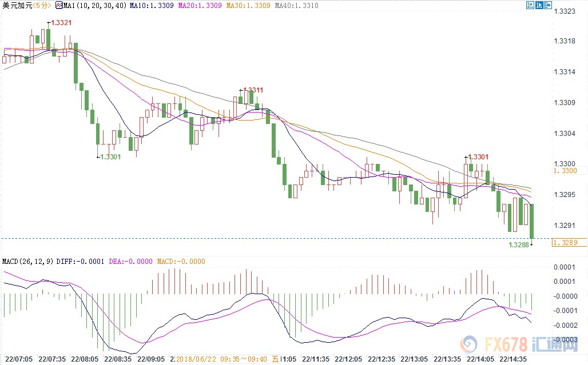
Task: Open MACD(26,12,9) parameter settings
Action: click(x=28, y=262)
